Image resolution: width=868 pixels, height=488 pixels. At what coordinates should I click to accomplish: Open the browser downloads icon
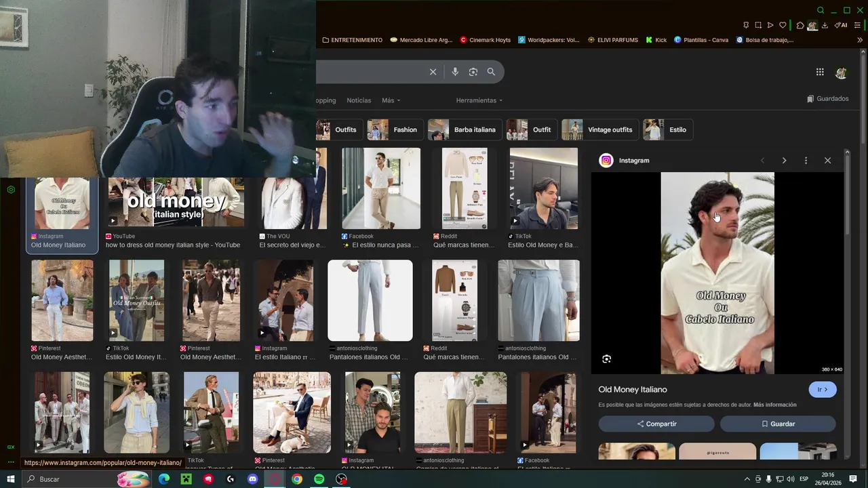(x=825, y=25)
